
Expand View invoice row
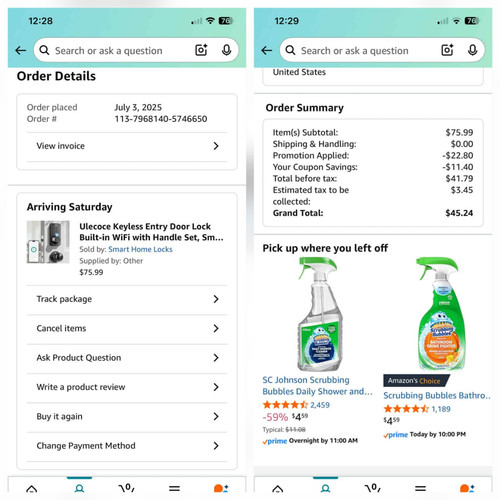(x=127, y=146)
